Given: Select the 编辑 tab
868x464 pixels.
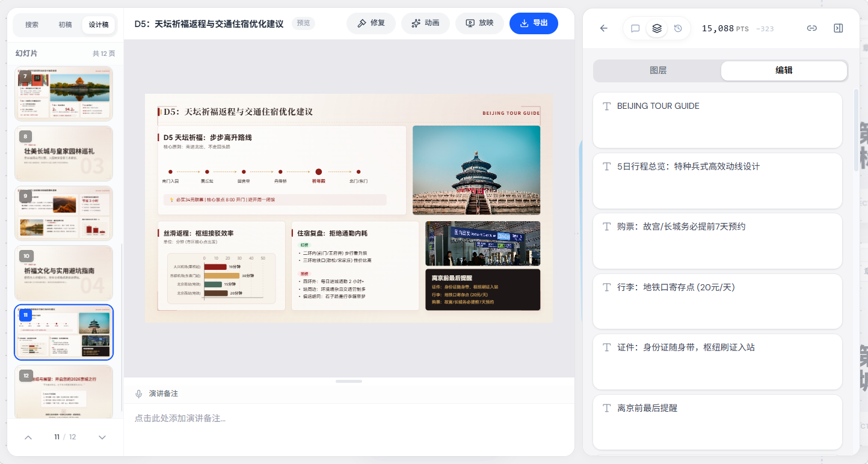Looking at the screenshot, I should [x=784, y=70].
